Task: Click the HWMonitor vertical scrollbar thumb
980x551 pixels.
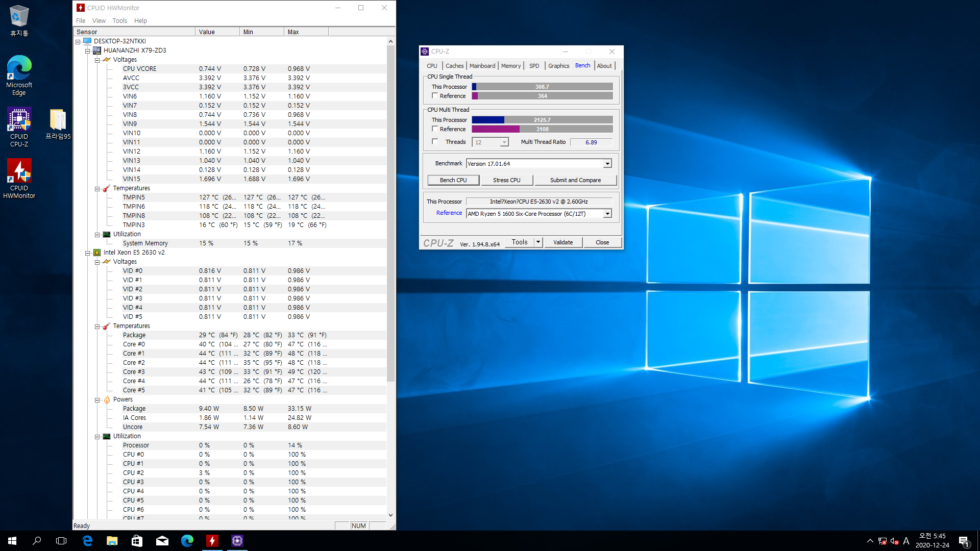Action: tap(390, 214)
